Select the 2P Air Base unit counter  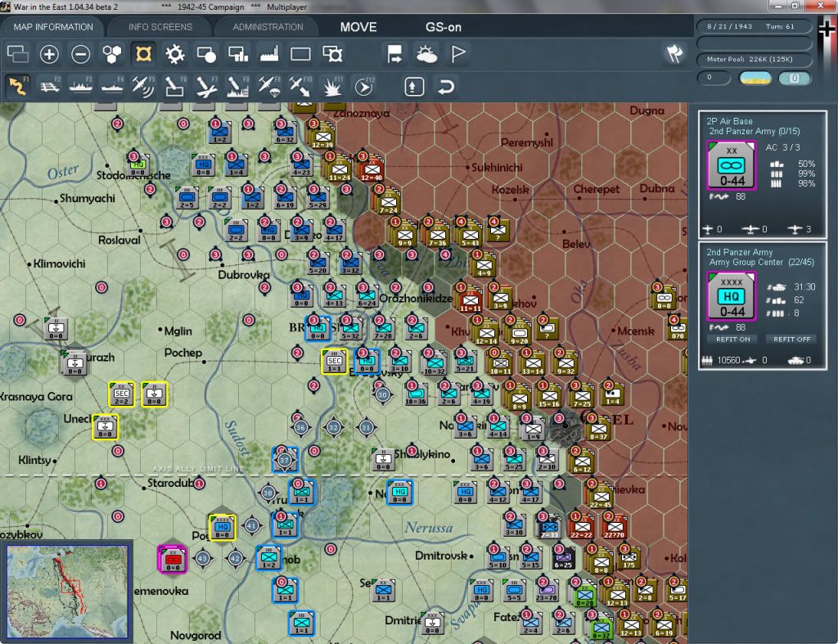(731, 165)
